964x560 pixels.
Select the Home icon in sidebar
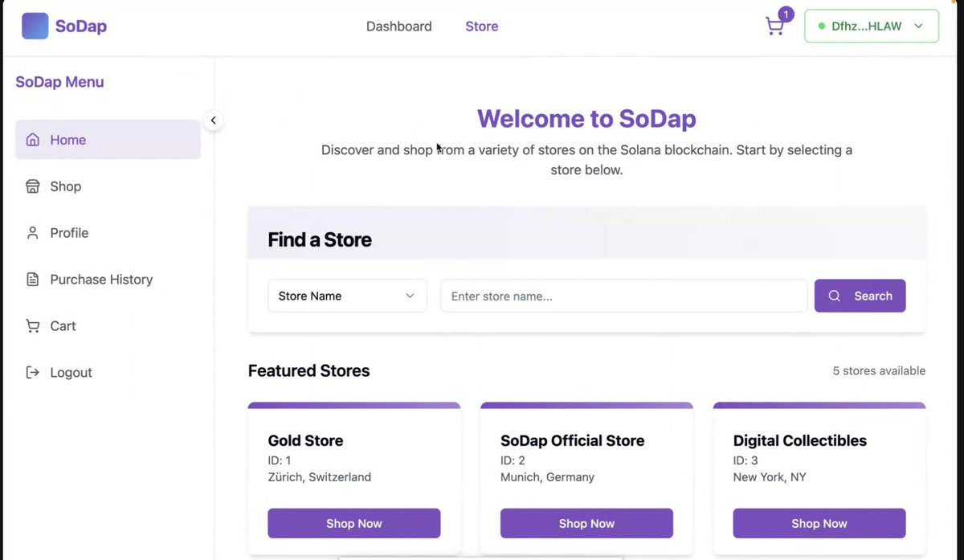32,139
